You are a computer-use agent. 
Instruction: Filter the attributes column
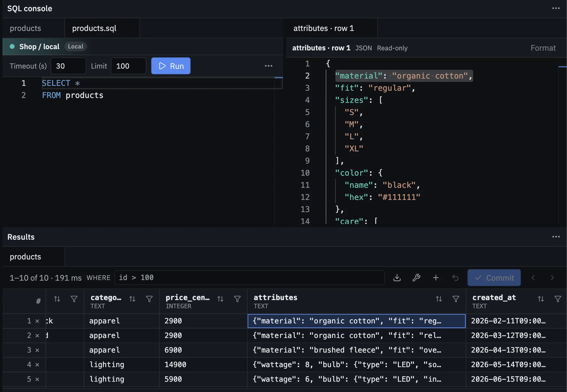(x=455, y=299)
